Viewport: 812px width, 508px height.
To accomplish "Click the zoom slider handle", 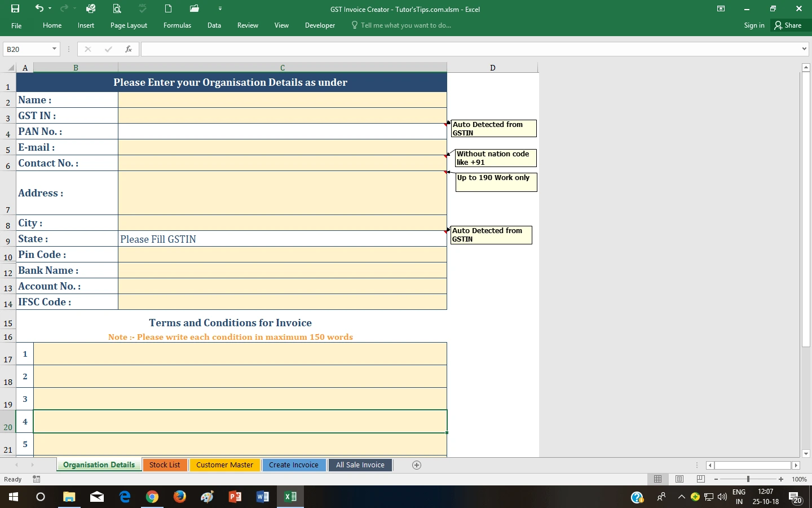I will [748, 479].
